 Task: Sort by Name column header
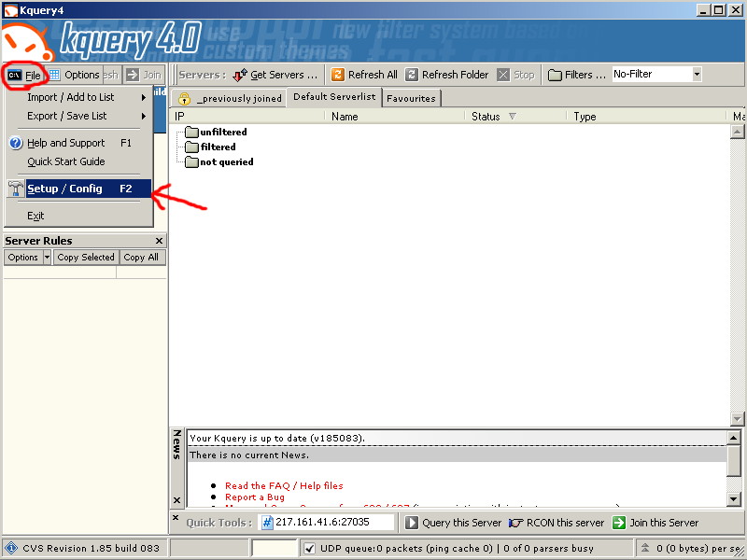pyautogui.click(x=395, y=116)
